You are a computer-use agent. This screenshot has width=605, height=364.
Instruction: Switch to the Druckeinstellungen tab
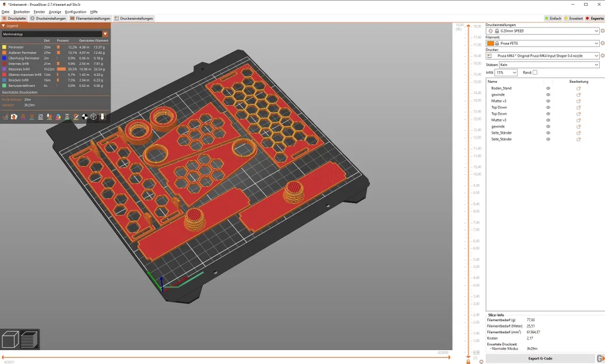48,18
